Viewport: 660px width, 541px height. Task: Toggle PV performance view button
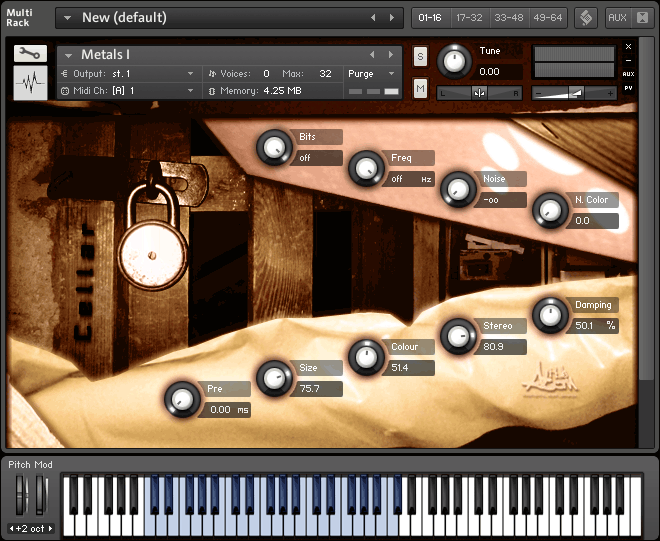pos(628,88)
